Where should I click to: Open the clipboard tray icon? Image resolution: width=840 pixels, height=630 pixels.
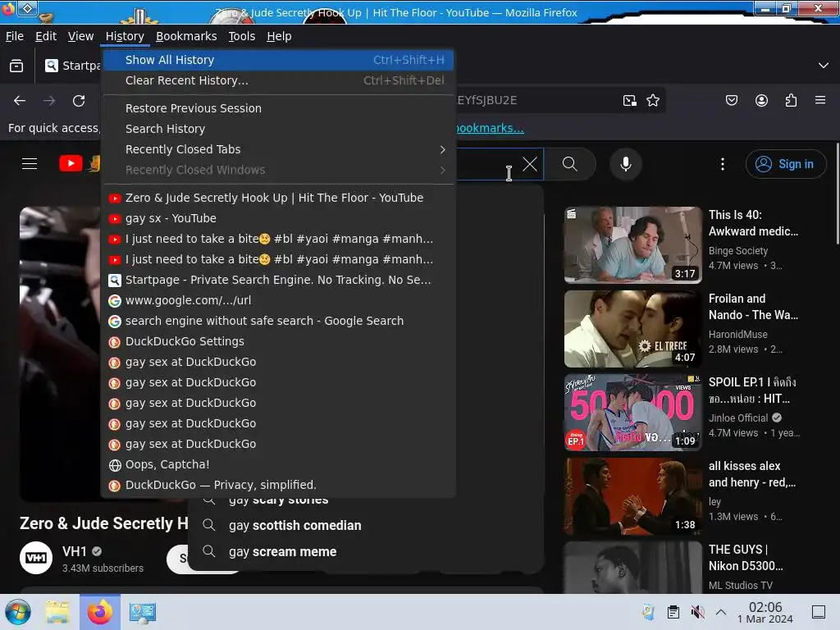pos(673,612)
